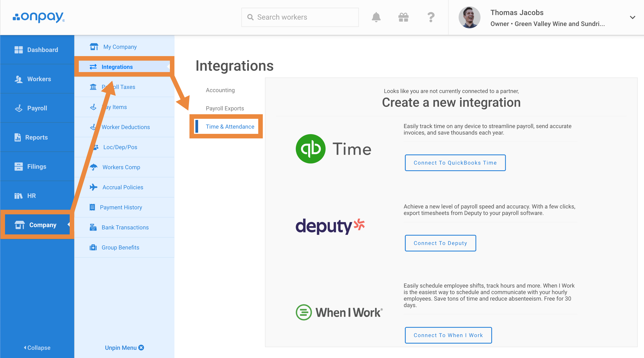Viewport: 644px width, 358px height.
Task: Click the Integrations arrows icon
Action: click(x=93, y=67)
